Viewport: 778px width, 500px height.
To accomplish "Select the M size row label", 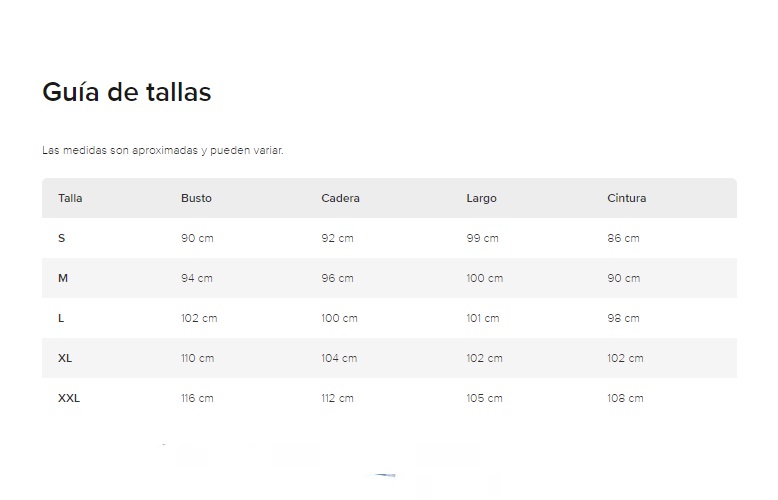I will (x=63, y=278).
